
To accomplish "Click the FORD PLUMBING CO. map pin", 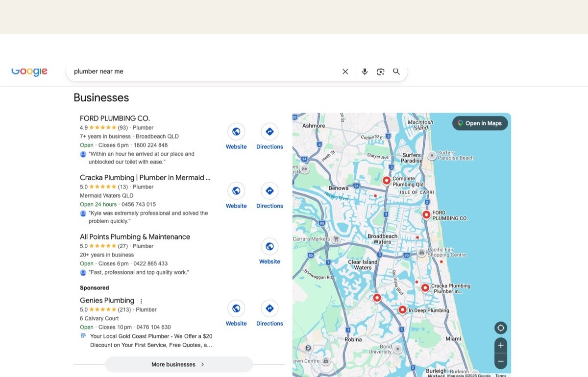I will 426,214.
